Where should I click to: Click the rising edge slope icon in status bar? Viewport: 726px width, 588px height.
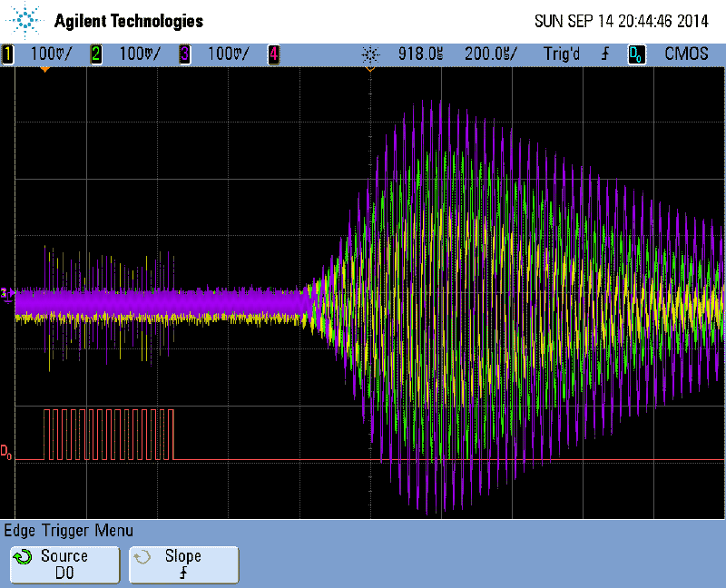605,54
